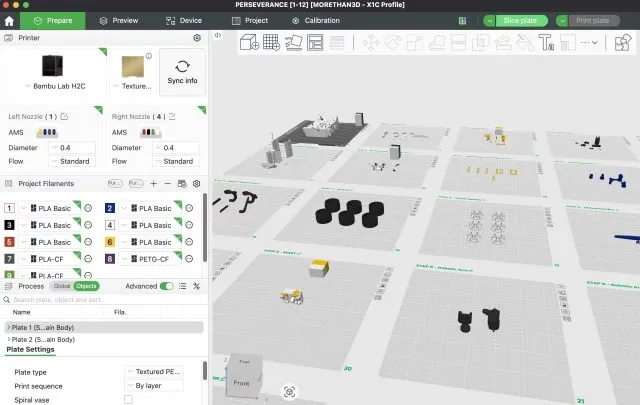
Task: Click the Printer settings gear icon
Action: coord(196,37)
